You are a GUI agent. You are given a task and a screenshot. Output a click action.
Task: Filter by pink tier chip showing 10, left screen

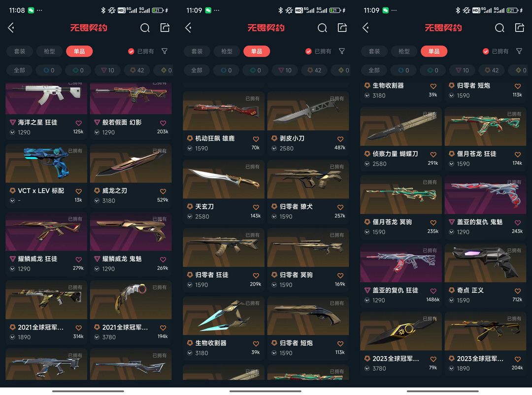pos(108,71)
